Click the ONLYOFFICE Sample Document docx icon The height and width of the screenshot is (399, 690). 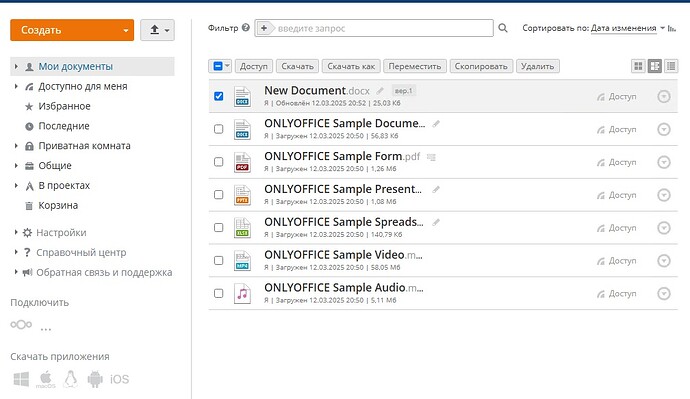click(x=242, y=129)
